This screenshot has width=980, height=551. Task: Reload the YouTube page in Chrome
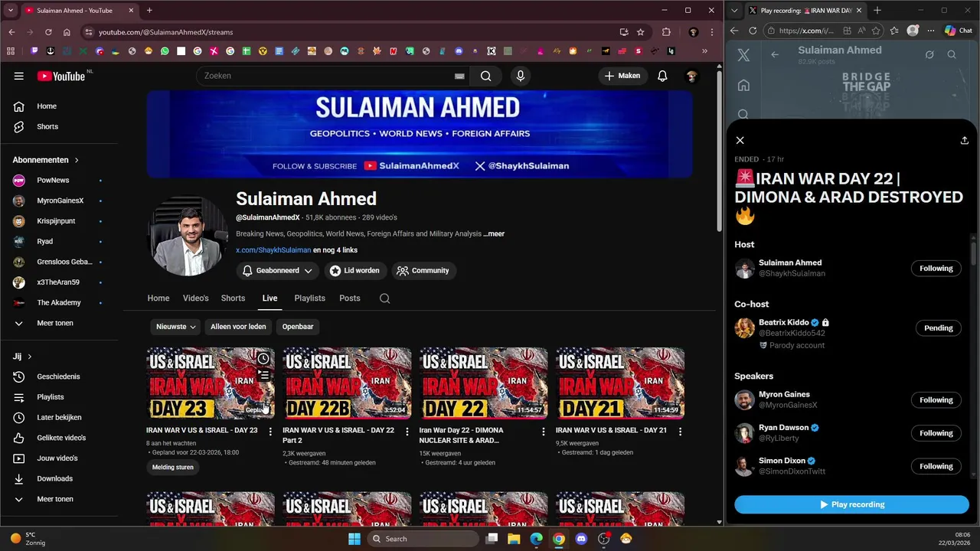48,32
